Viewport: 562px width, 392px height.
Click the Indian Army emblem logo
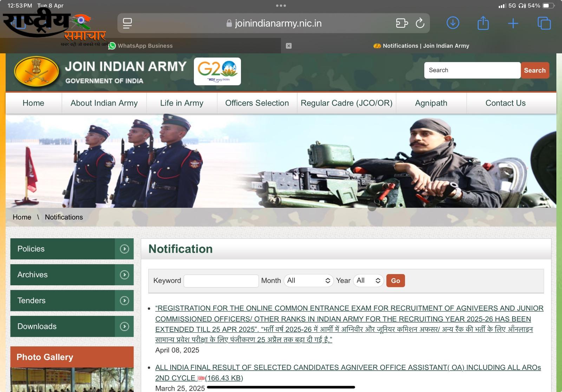tap(37, 72)
